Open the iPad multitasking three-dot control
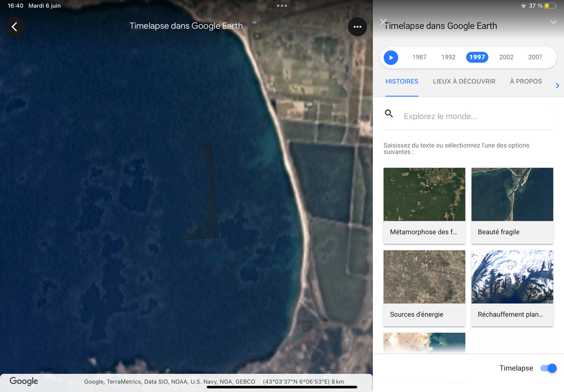The image size is (564, 392). [282, 6]
